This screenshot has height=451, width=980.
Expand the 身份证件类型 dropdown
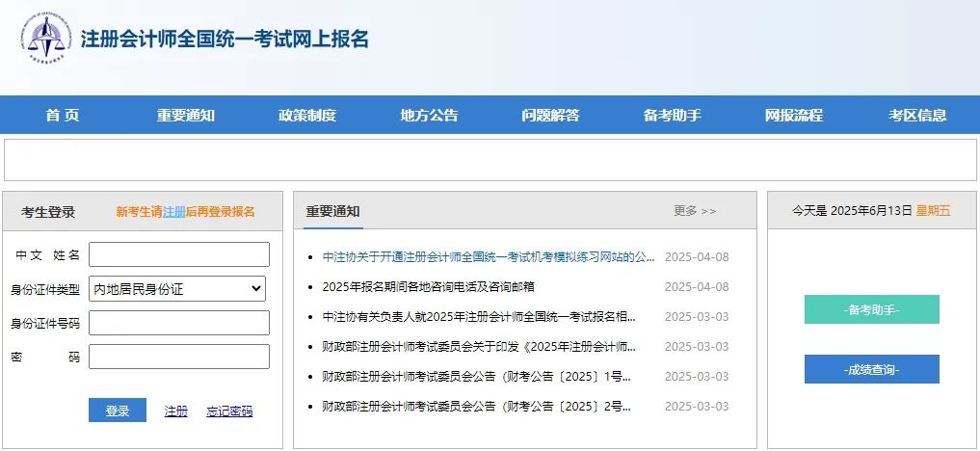[x=178, y=288]
